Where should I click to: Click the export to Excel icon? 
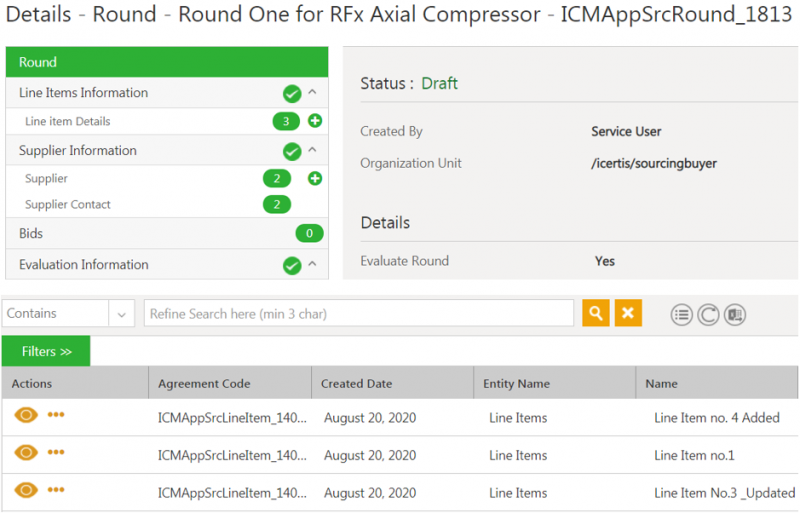click(735, 315)
